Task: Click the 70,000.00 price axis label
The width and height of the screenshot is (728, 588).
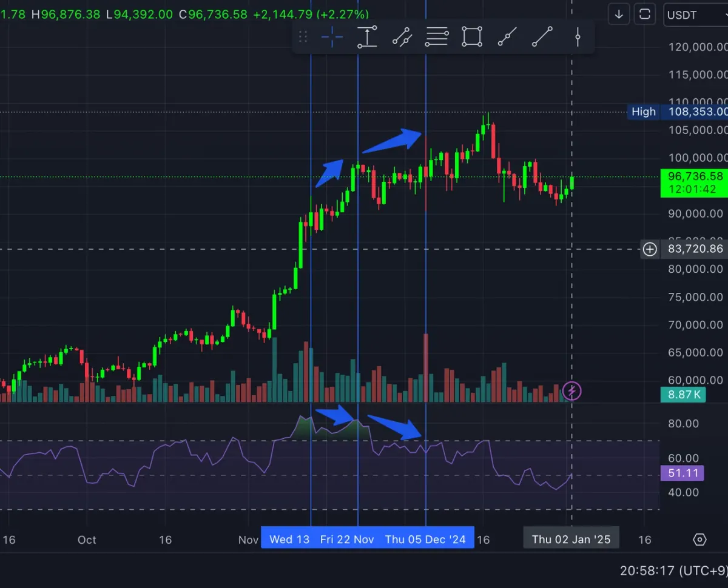Action: tap(696, 325)
